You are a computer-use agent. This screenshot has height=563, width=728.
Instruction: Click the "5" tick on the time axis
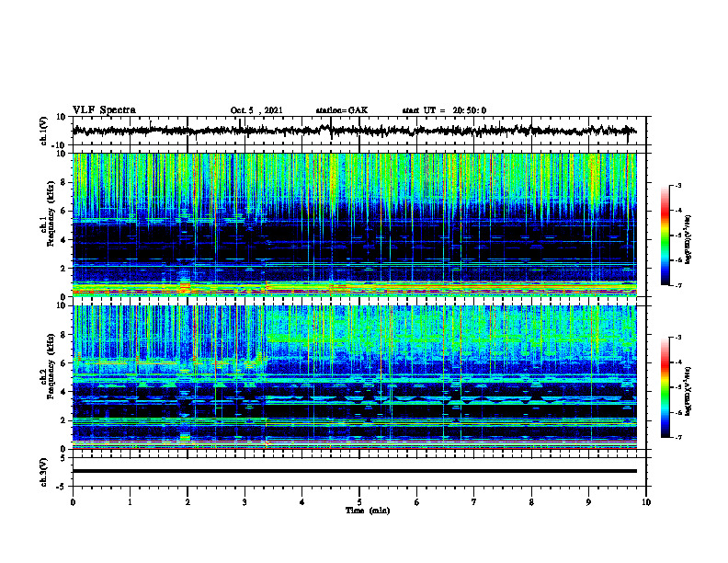coord(359,502)
